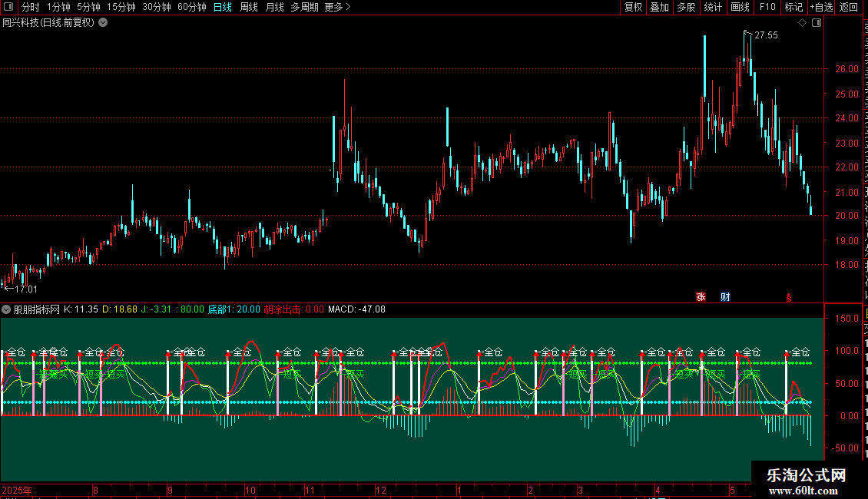Viewport: 868px width, 499px height.
Task: Click the 17.01 low price label
Action: 26,289
